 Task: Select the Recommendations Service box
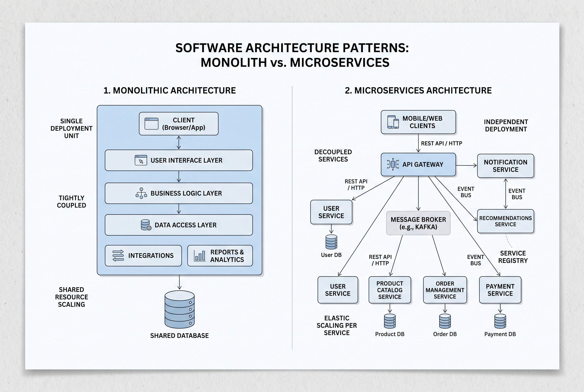[x=505, y=221]
